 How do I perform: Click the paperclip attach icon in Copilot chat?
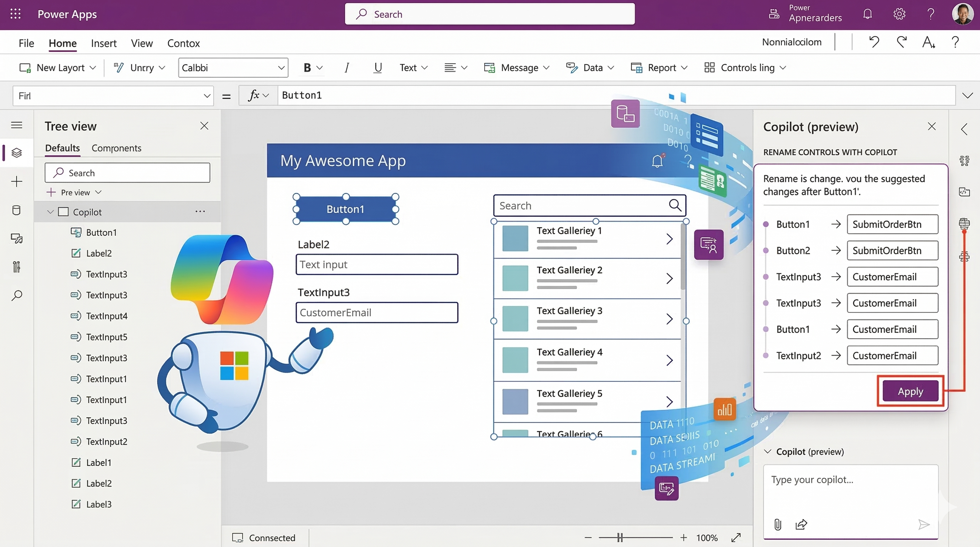tap(778, 525)
